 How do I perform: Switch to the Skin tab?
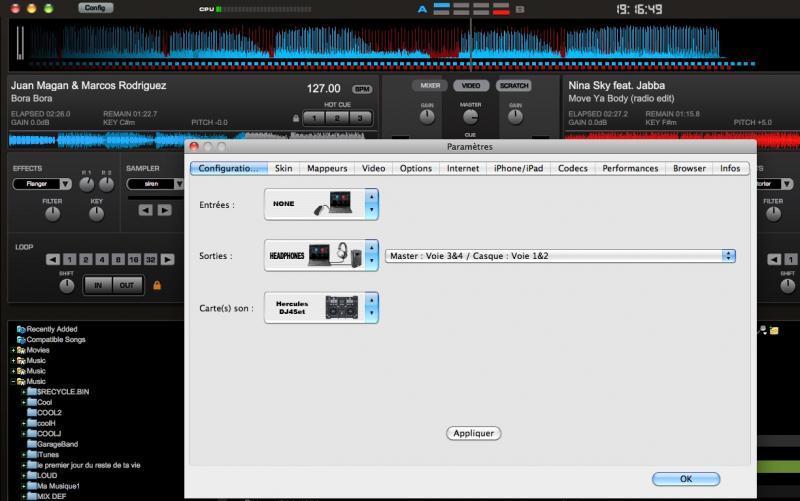coord(284,168)
